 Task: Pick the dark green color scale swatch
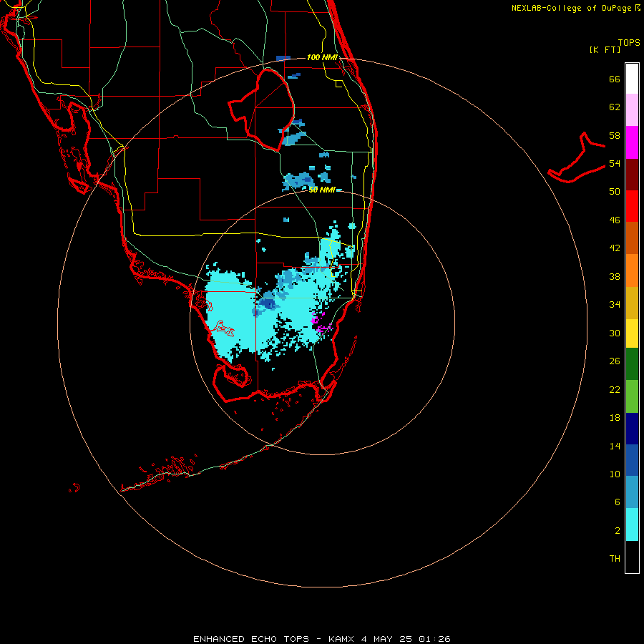point(632,364)
